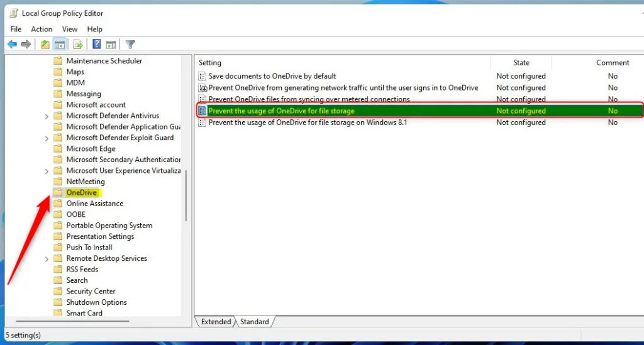Viewport: 644px width, 345px height.
Task: Open the File menu
Action: [x=16, y=29]
